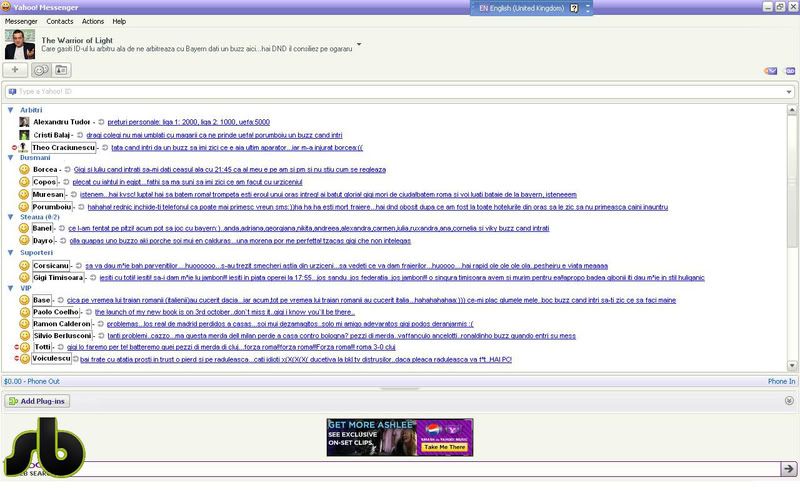This screenshot has width=800, height=500.
Task: Click Banel smiley status icon
Action: [23, 228]
